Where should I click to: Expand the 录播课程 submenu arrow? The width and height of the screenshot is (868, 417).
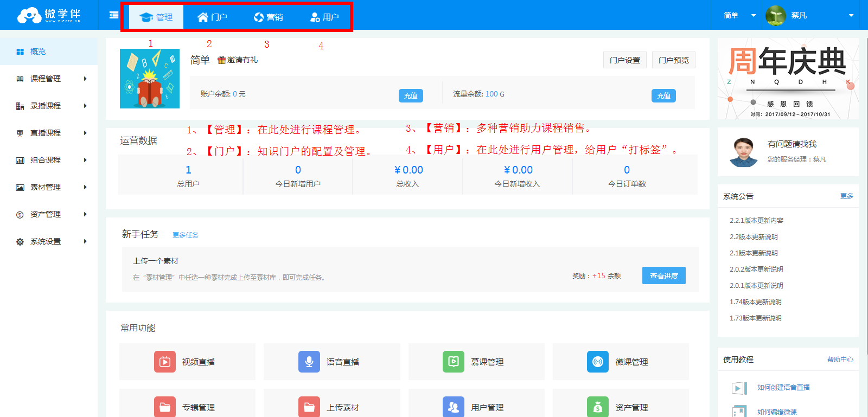tap(85, 106)
